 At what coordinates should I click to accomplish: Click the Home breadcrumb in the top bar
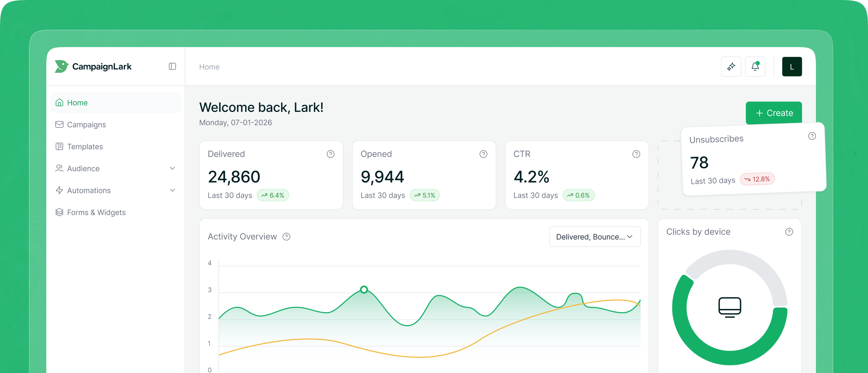click(209, 67)
